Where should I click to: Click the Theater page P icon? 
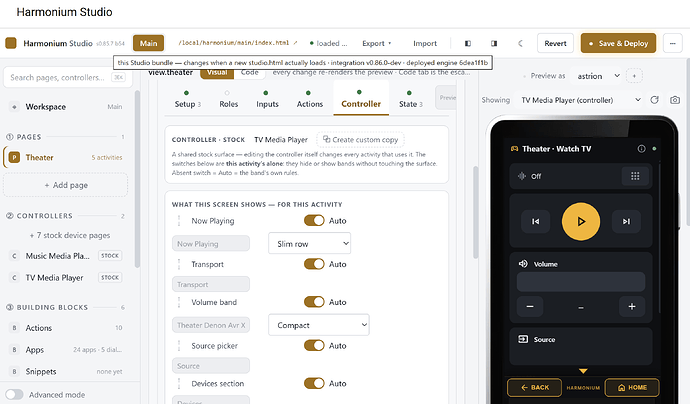coord(14,157)
